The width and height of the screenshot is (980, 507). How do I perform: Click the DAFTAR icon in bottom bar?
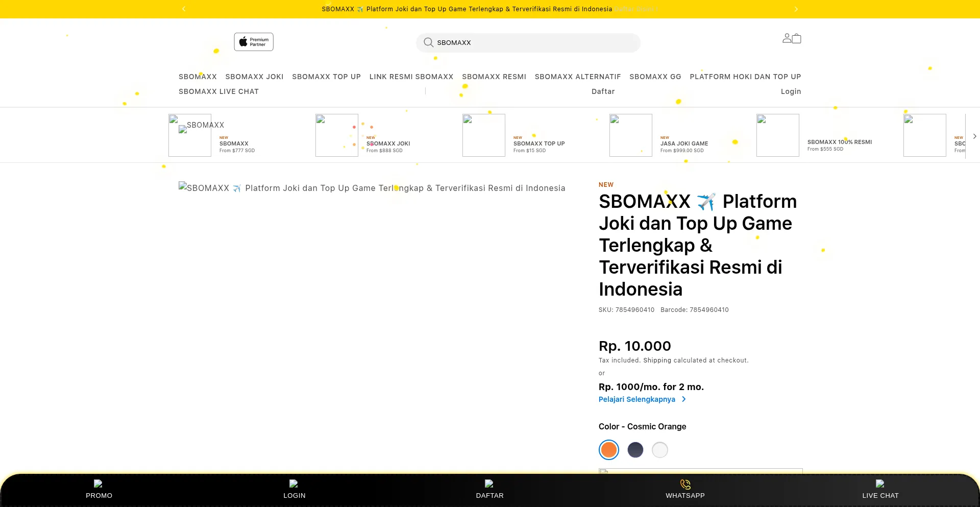[489, 484]
